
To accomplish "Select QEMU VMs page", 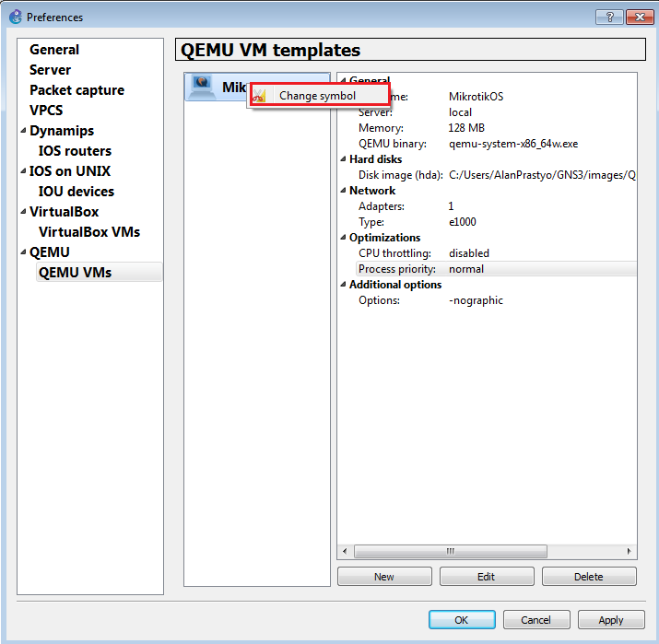I will [99, 272].
